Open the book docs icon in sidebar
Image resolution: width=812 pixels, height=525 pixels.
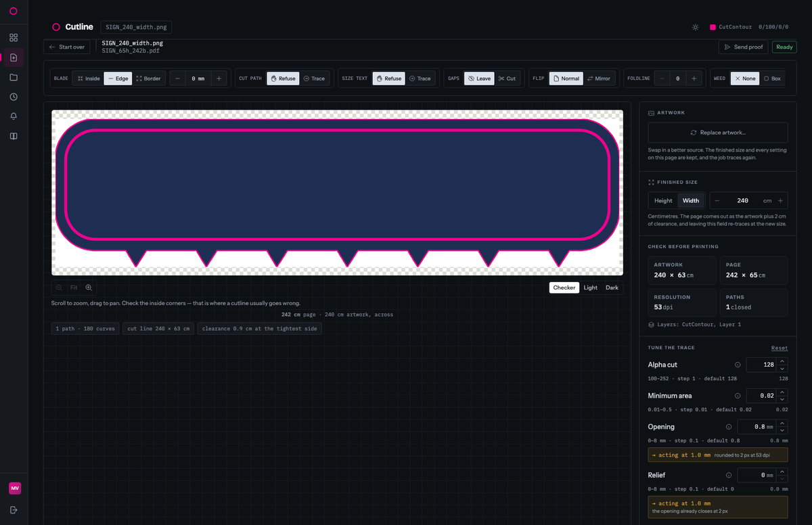(14, 136)
